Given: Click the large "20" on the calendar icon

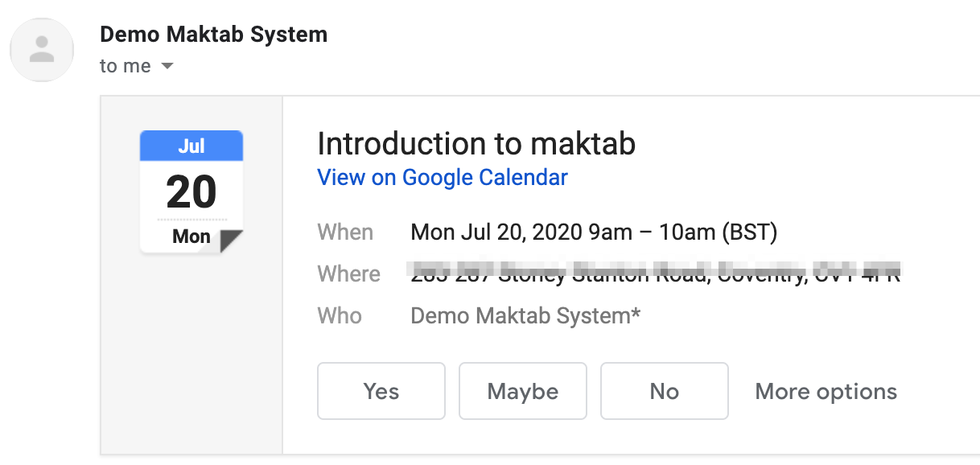Looking at the screenshot, I should [x=191, y=191].
